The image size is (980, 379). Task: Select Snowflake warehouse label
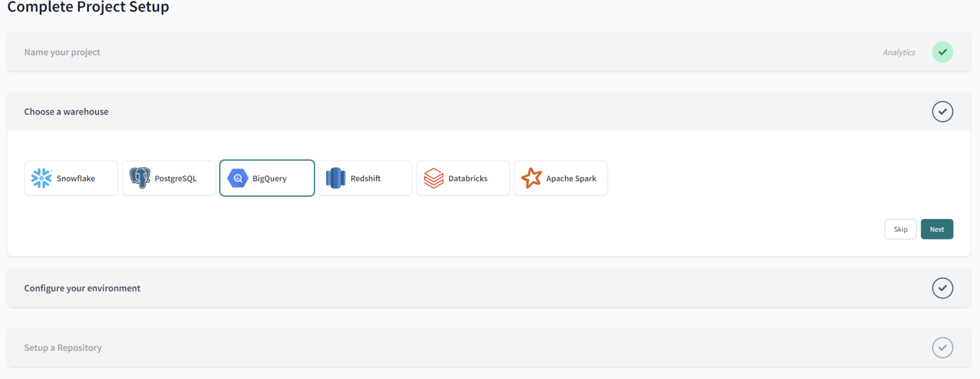[x=76, y=178]
